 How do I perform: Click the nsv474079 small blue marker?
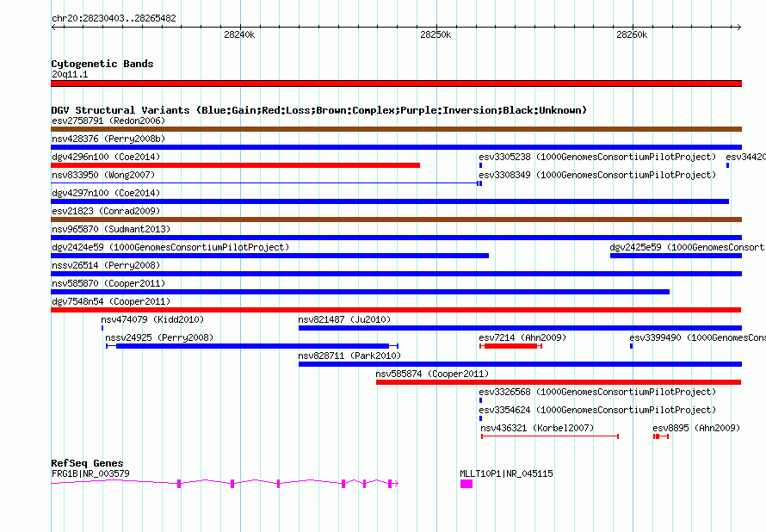102,328
